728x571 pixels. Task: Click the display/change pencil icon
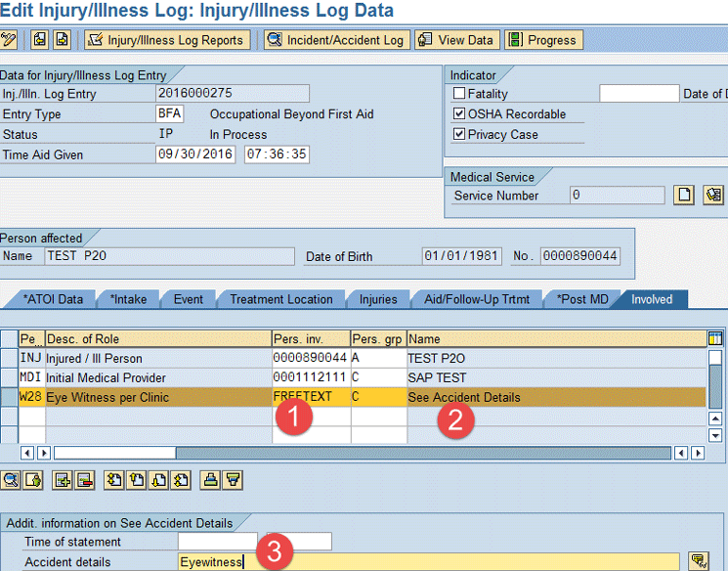tap(9, 40)
